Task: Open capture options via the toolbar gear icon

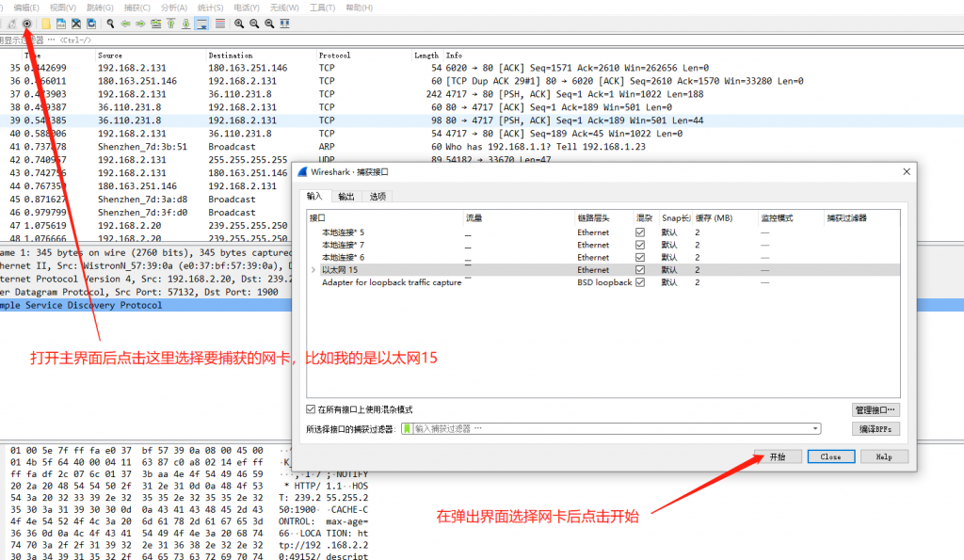Action: tap(27, 23)
